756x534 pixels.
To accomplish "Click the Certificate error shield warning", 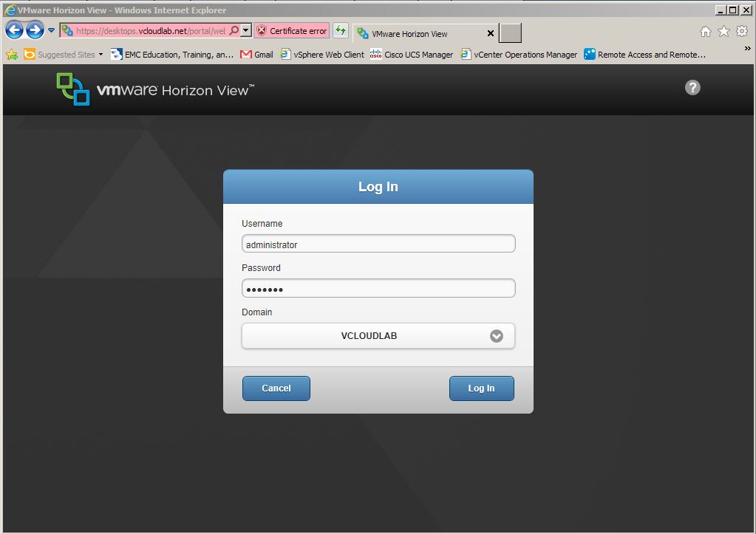I will [292, 31].
